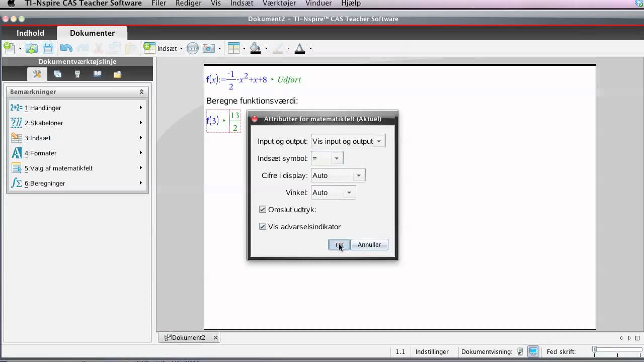Open the open-document folder icon
644x362 pixels.
32,48
